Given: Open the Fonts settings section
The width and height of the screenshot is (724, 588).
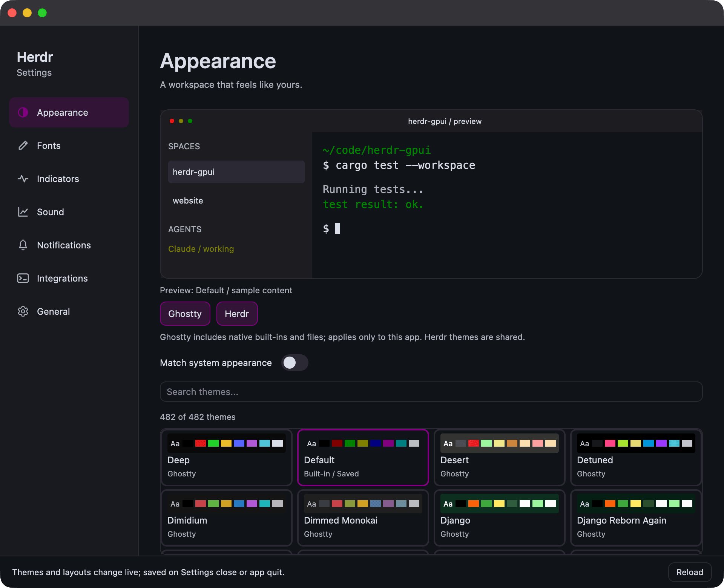Looking at the screenshot, I should tap(69, 145).
